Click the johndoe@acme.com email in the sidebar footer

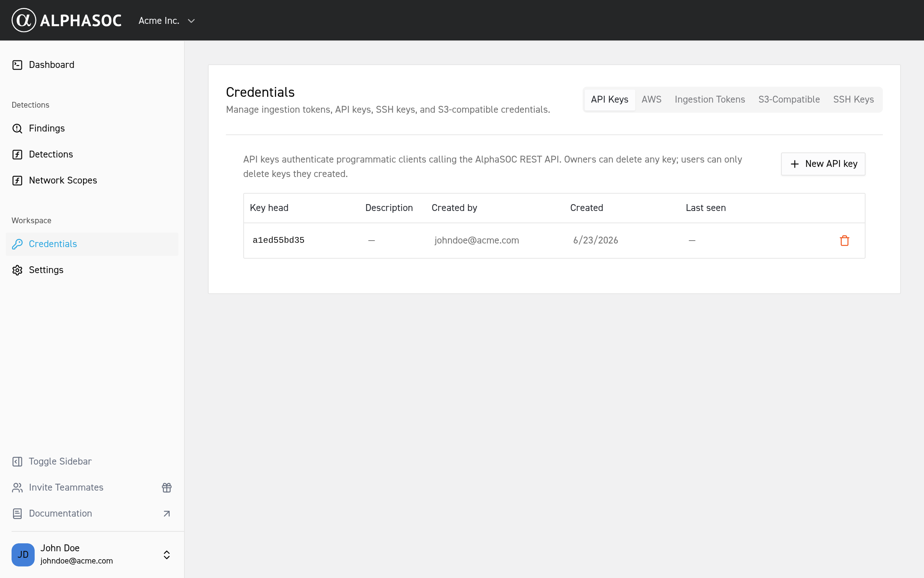point(77,561)
